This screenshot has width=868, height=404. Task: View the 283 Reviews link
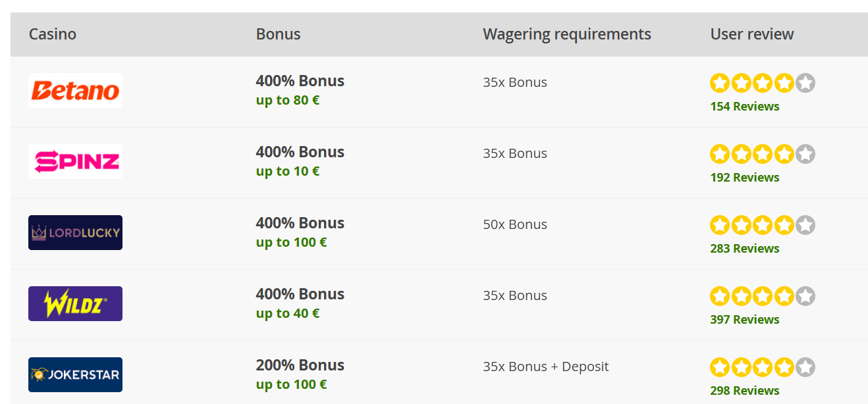coord(745,249)
